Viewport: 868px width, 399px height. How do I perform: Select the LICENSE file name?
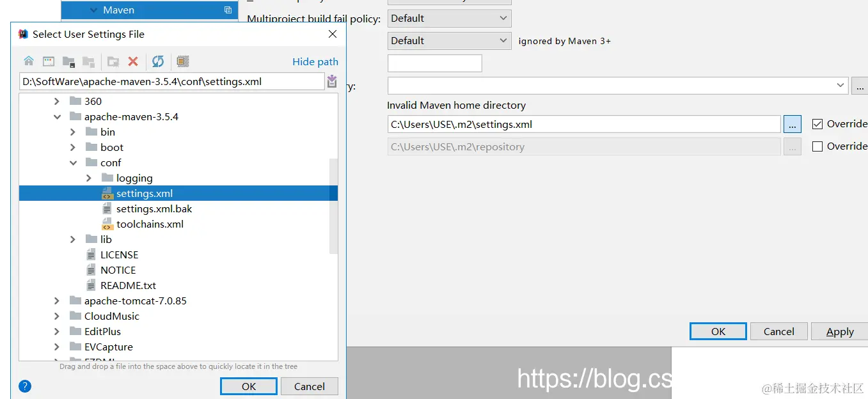[x=119, y=255]
